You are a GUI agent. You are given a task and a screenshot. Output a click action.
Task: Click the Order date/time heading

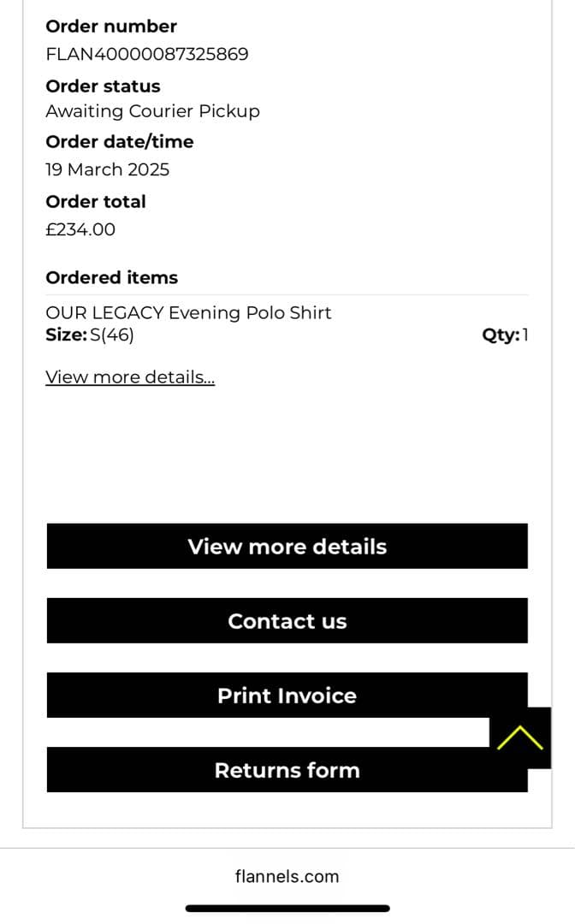[120, 142]
